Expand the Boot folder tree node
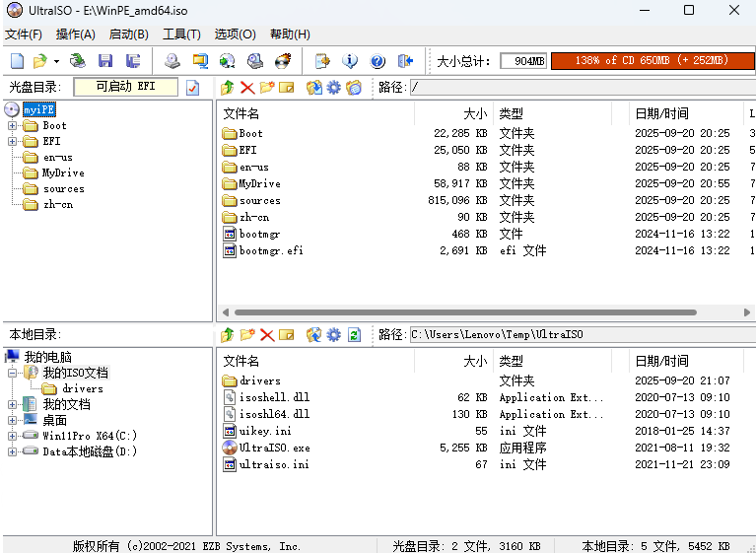Screen dimensions: 756x553 (x=12, y=126)
